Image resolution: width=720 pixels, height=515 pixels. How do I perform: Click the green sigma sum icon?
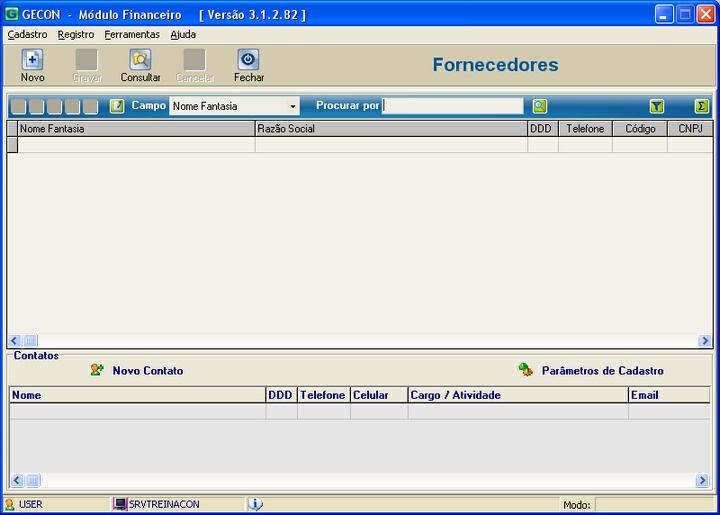[x=701, y=106]
